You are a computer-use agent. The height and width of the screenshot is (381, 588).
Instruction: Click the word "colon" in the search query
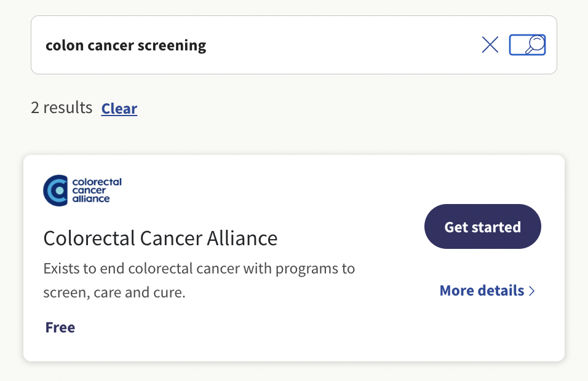tap(63, 45)
